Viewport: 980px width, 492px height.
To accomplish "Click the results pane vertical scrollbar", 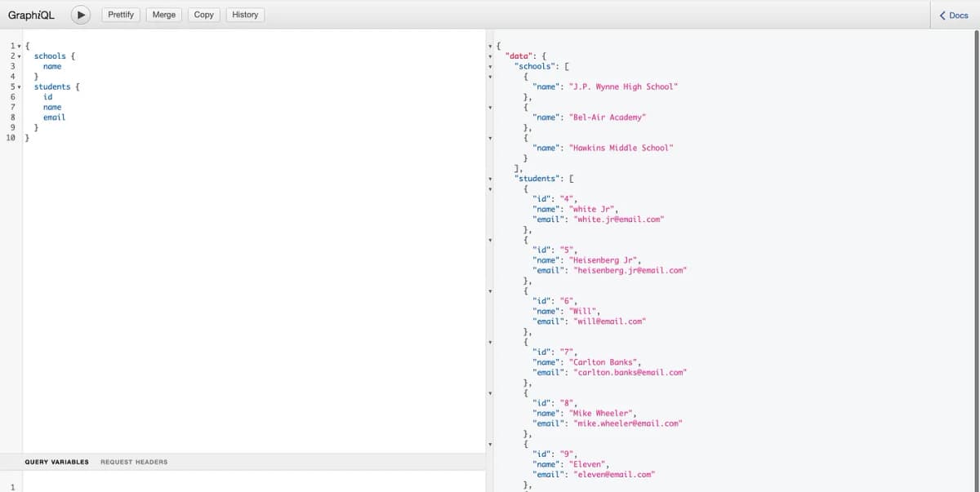I will (x=977, y=260).
